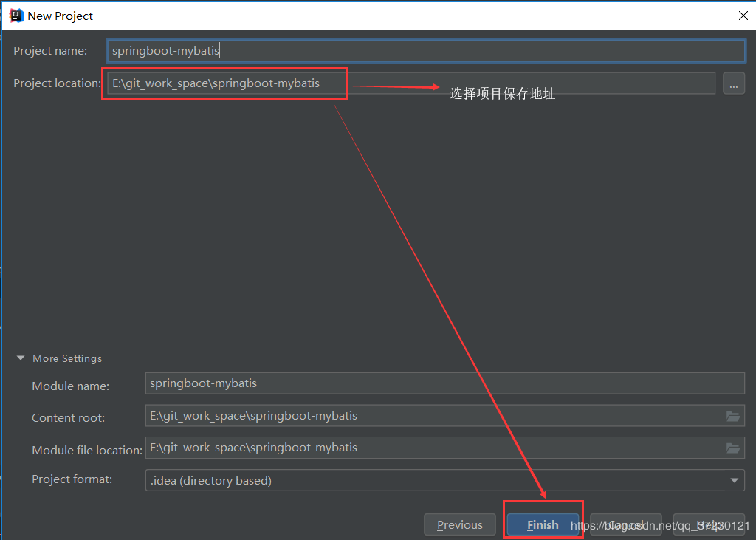Viewport: 756px width, 540px height.
Task: Click Finish to create the project
Action: (x=543, y=524)
